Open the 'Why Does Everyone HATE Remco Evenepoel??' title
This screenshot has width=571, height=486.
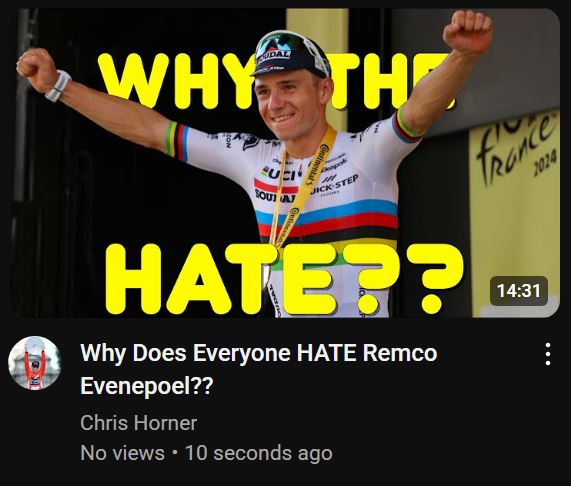point(259,369)
